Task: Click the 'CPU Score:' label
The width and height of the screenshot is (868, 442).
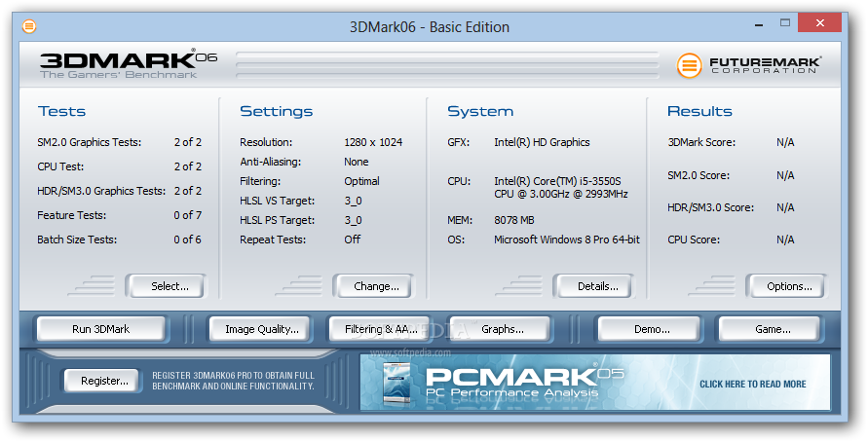Action: click(693, 239)
